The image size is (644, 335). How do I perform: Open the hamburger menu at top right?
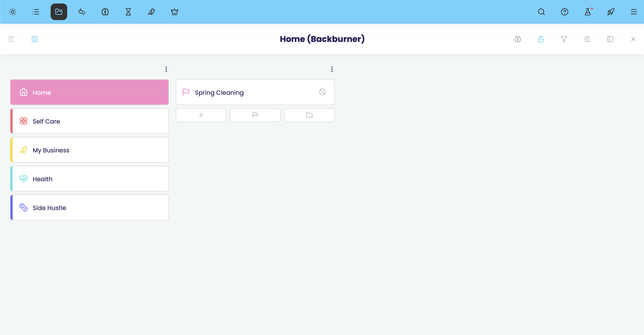click(x=634, y=12)
